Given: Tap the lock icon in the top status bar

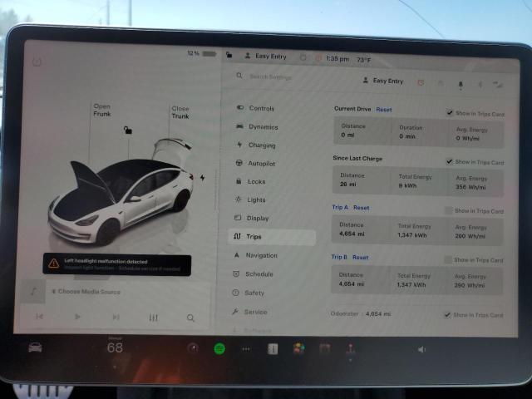Looking at the screenshot, I should click(x=229, y=55).
